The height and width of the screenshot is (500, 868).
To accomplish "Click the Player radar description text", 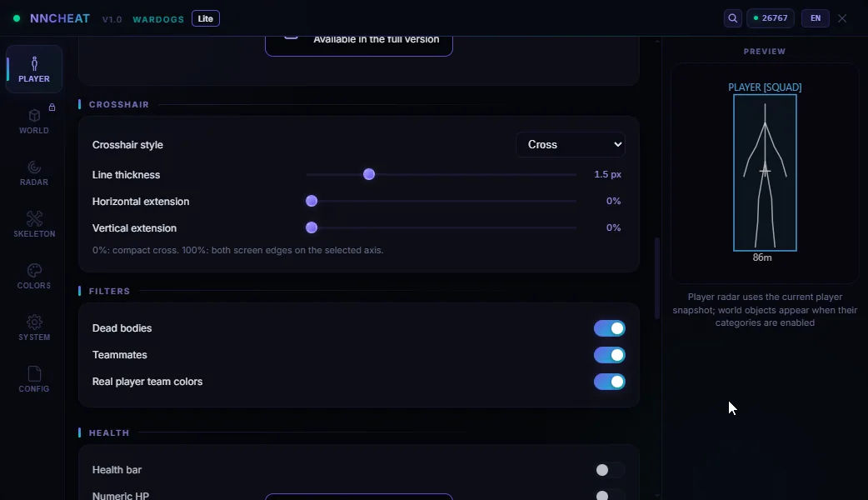I will [x=765, y=310].
